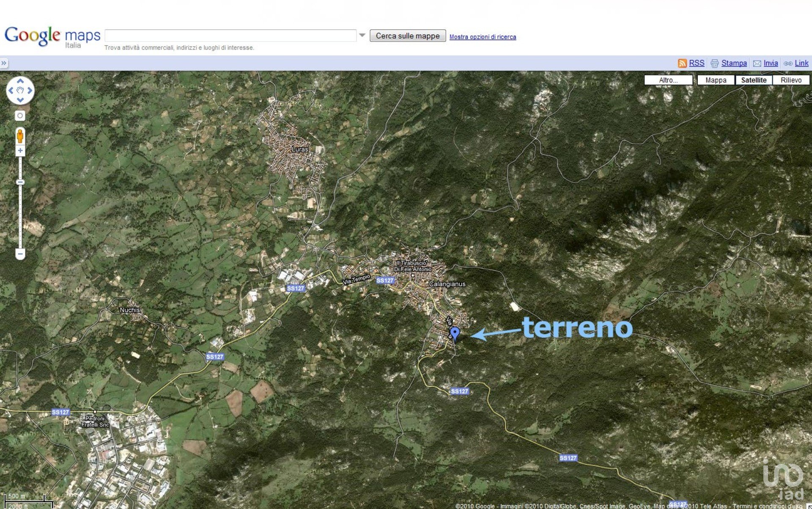Viewport: 812px width, 509px height.
Task: Open the Altro... options menu
Action: pyautogui.click(x=668, y=80)
